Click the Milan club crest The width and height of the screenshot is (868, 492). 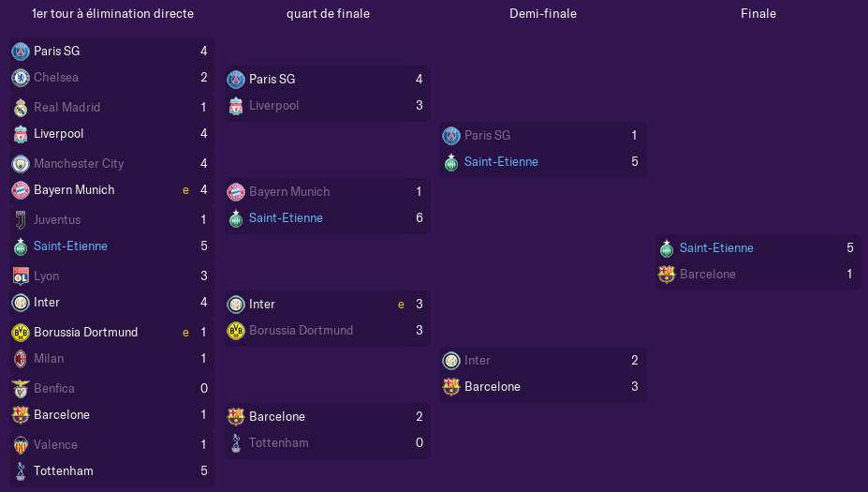(21, 359)
